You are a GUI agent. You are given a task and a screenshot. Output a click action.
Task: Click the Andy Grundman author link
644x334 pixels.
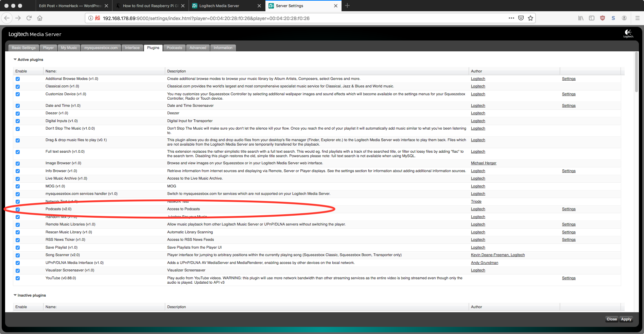pos(485,263)
